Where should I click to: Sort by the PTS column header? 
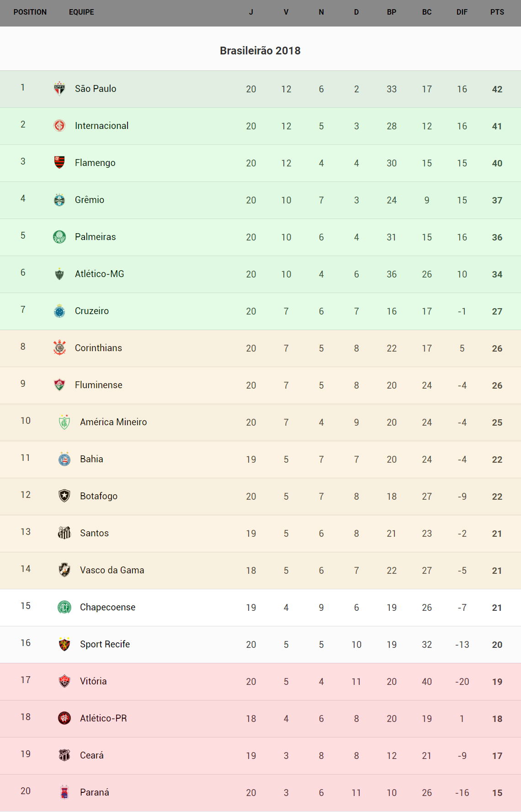497,12
